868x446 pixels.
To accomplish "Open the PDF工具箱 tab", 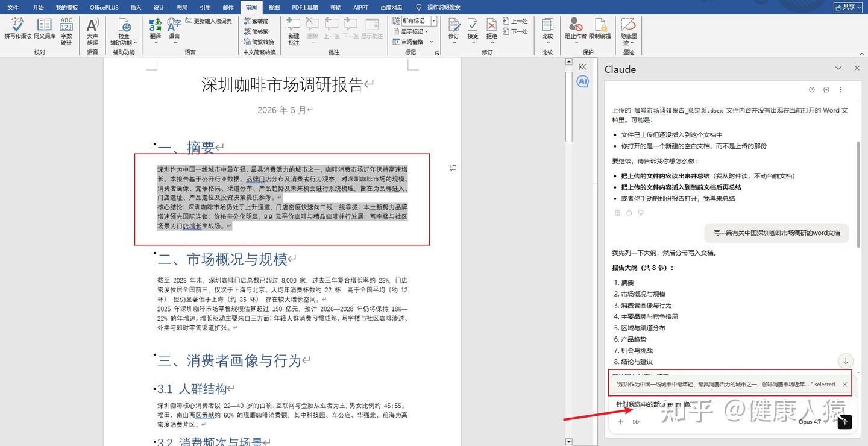I will [305, 7].
